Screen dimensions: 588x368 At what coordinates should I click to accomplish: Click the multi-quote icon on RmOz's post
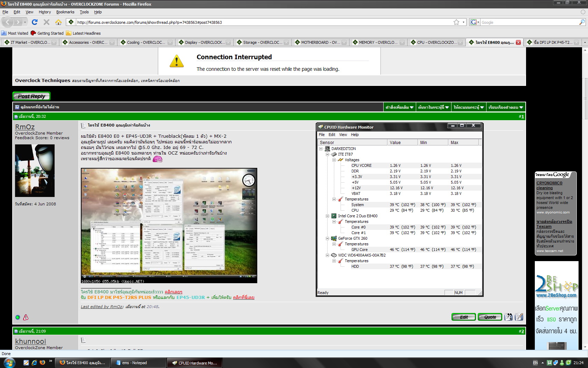point(509,317)
